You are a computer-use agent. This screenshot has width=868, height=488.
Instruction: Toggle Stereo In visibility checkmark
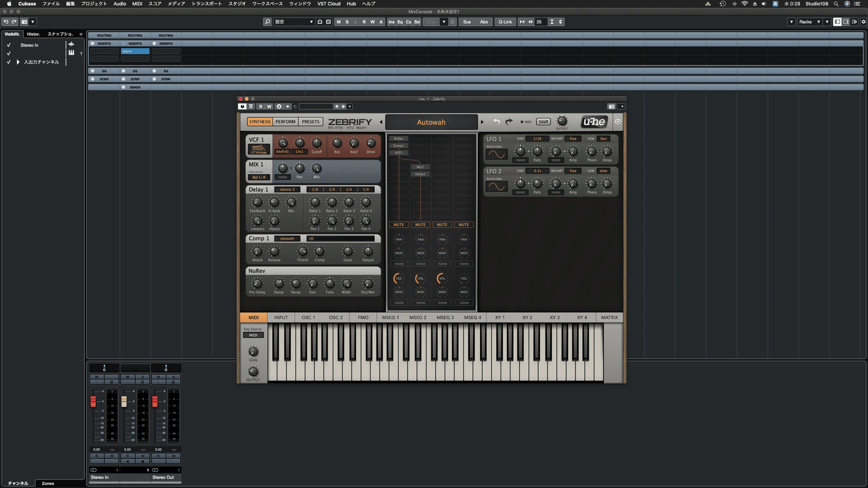pos(9,45)
